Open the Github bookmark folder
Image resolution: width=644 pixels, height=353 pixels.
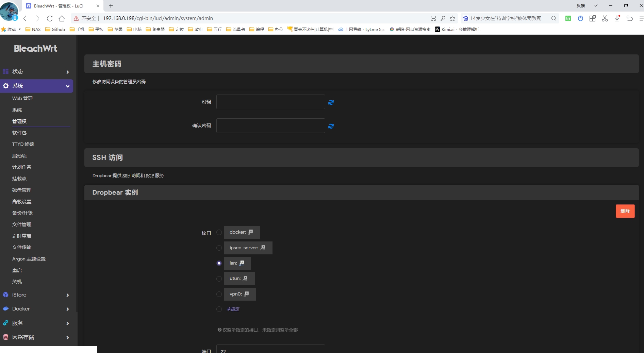55,30
